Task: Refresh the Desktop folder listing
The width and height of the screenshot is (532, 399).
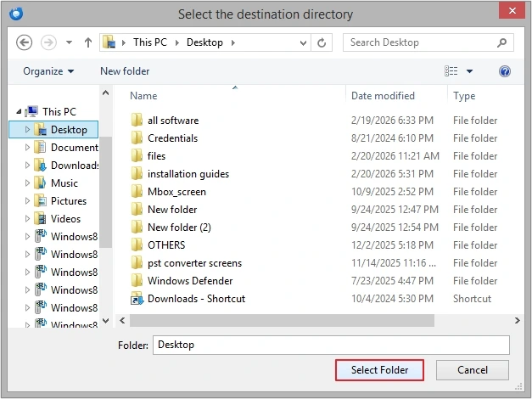Action: (x=322, y=42)
